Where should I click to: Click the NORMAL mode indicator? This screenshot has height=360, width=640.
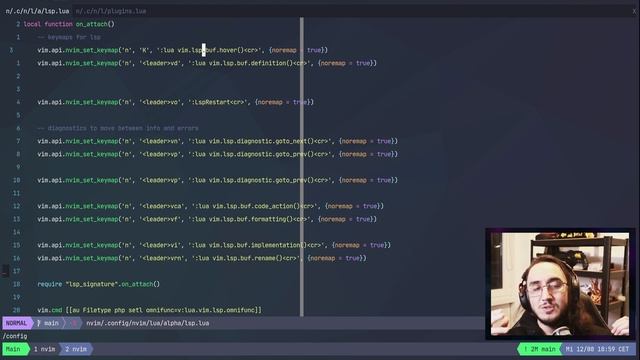(16, 323)
